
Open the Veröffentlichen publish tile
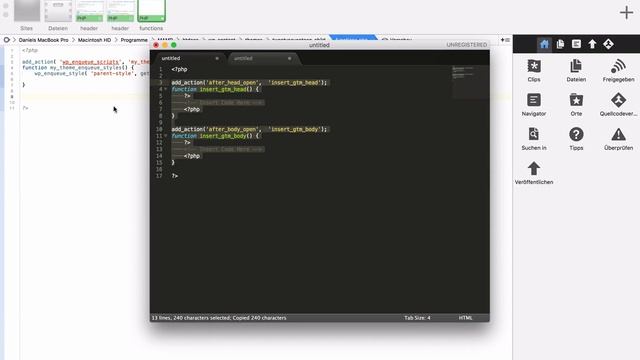pos(534,173)
